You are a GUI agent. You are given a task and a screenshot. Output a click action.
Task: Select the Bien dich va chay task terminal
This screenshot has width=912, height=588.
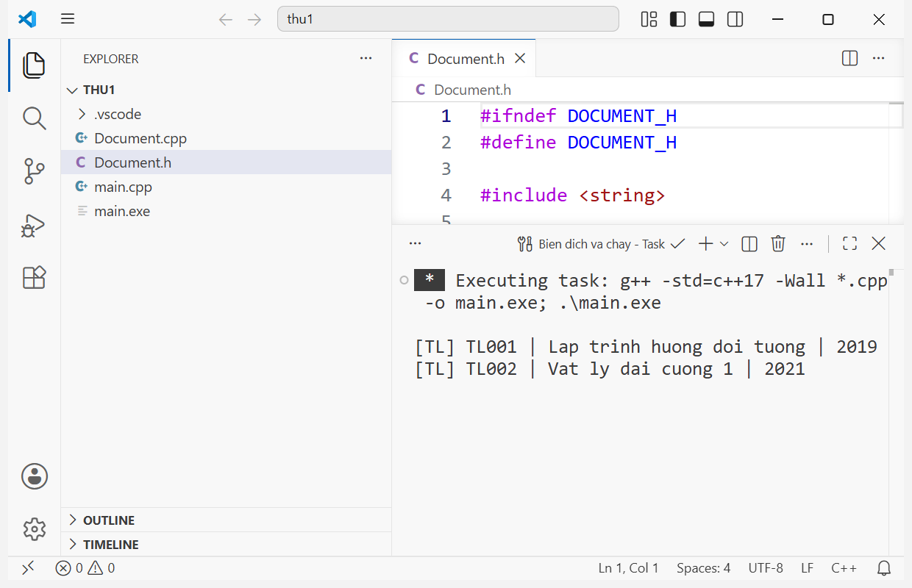pyautogui.click(x=601, y=243)
